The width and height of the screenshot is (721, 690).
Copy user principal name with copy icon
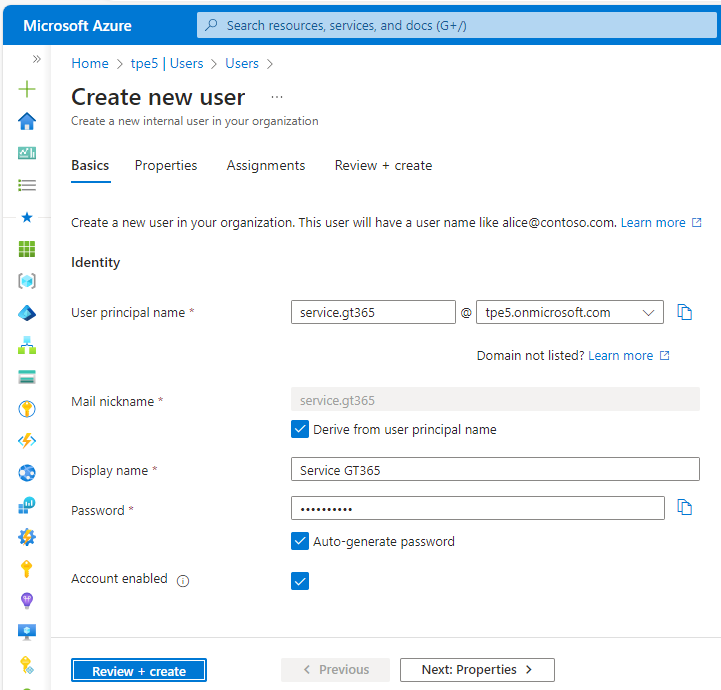point(685,312)
